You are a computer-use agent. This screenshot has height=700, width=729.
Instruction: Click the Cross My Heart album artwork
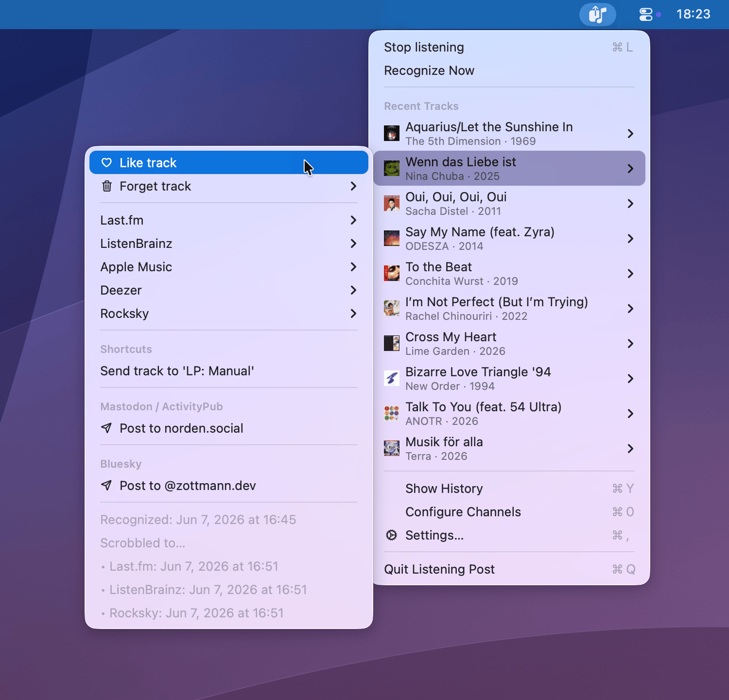click(392, 343)
